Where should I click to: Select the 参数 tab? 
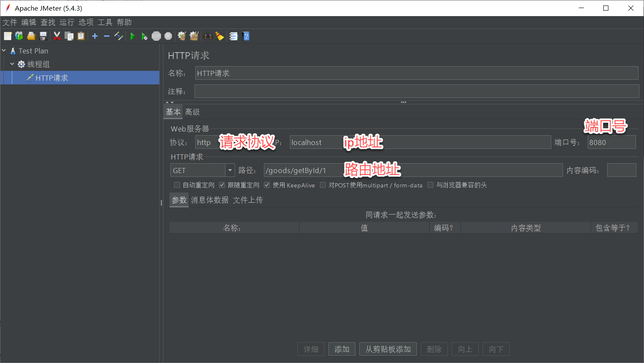(179, 200)
